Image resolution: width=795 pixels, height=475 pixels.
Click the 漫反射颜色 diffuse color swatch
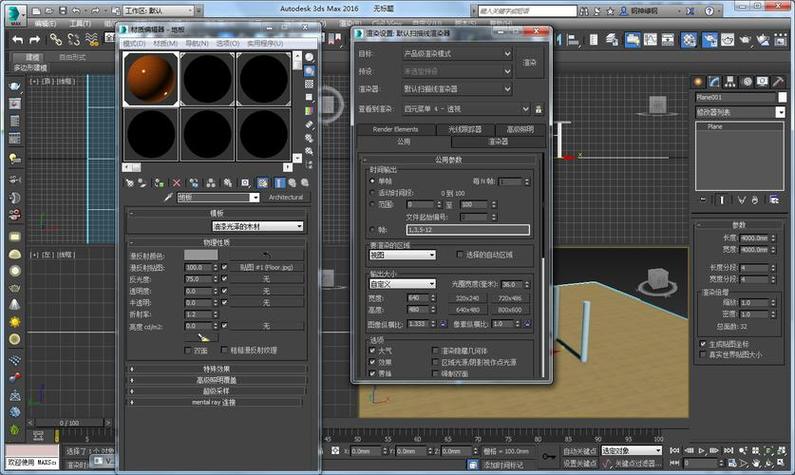[200, 255]
